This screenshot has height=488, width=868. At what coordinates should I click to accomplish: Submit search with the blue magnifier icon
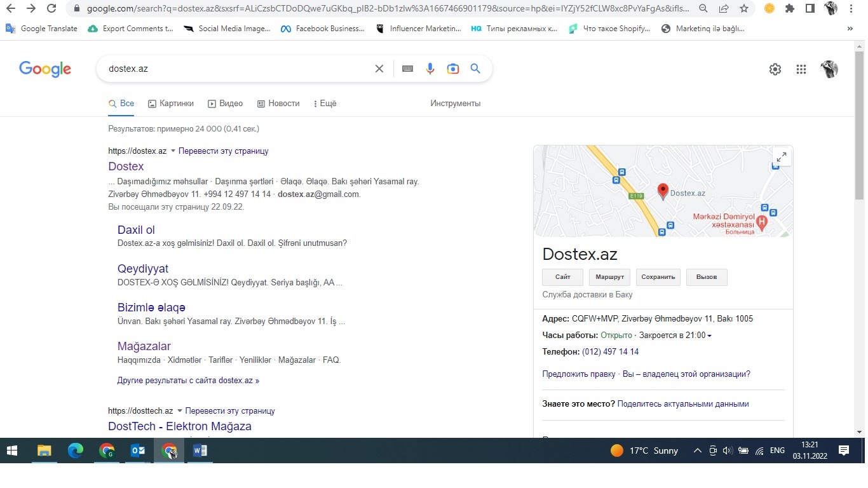(x=475, y=69)
